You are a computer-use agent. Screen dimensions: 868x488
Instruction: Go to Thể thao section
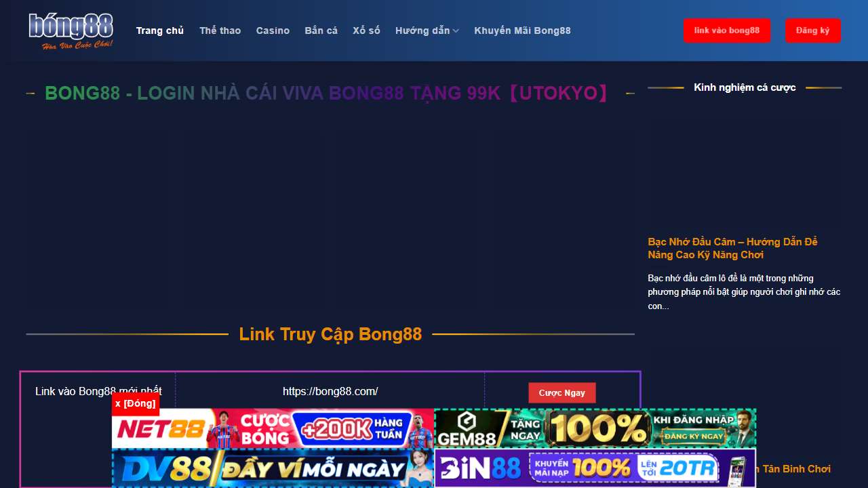click(x=220, y=30)
